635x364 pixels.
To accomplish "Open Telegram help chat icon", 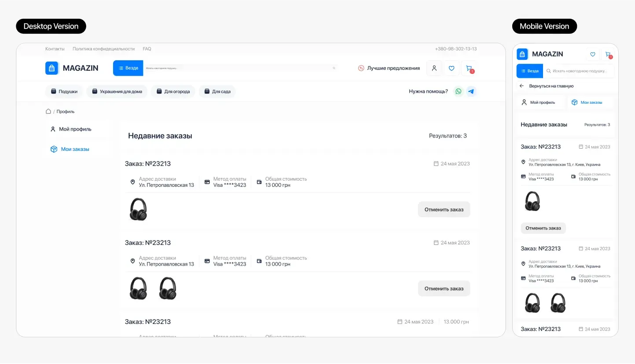I will pyautogui.click(x=471, y=91).
